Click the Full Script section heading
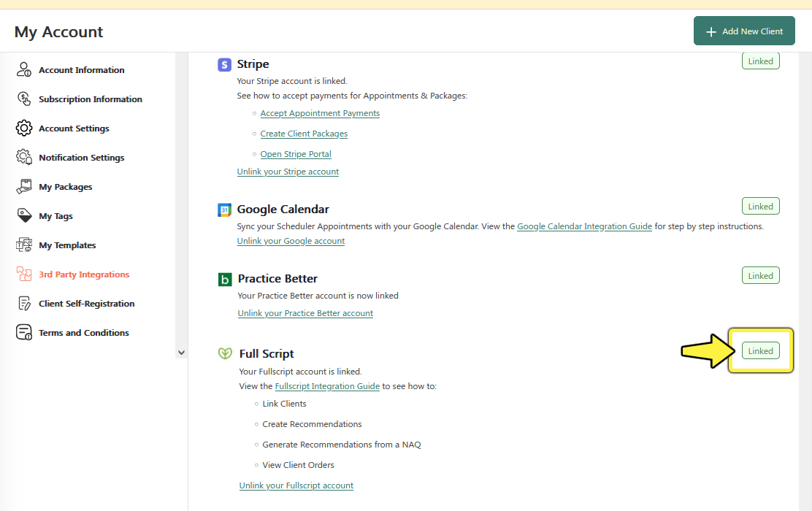Viewport: 812px width, 511px height. click(x=267, y=353)
